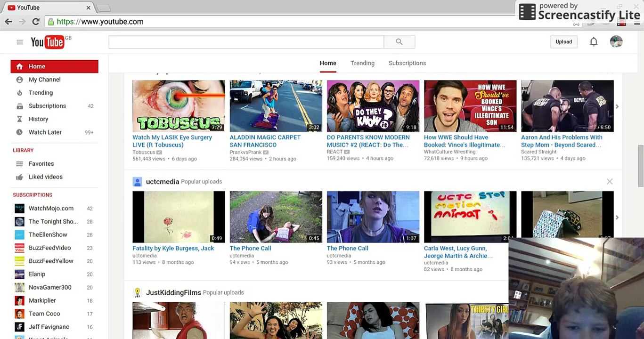Viewport: 644px width, 339px height.
Task: Dismiss the uctcmedia recommendations shelf
Action: tap(610, 182)
